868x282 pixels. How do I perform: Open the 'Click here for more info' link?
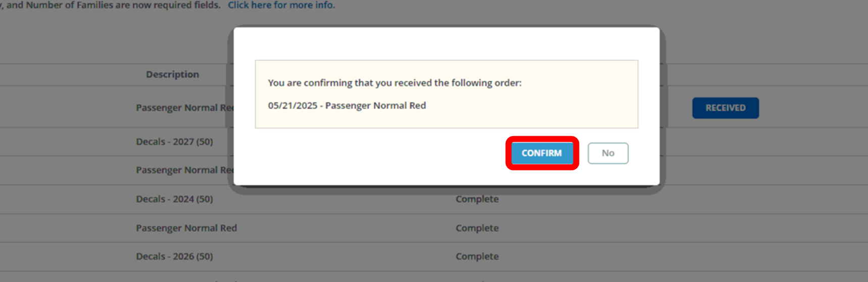tap(281, 5)
